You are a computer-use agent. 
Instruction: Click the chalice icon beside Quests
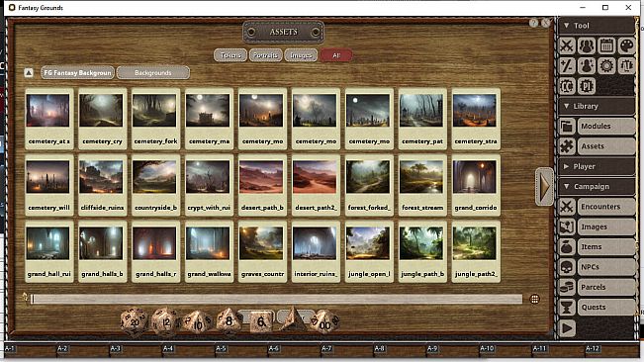567,307
